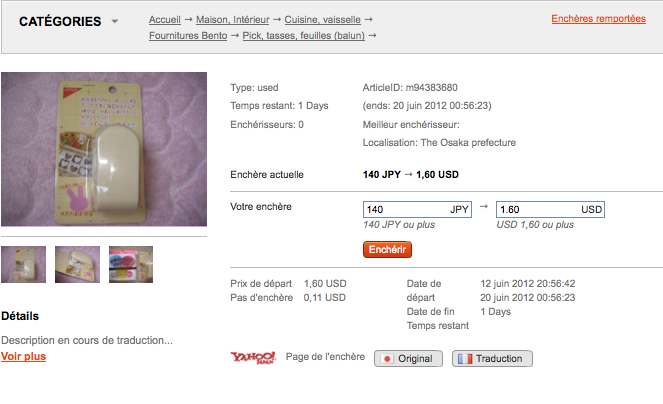Expand the Catégories dropdown arrow
Viewport: 663px width, 404px height.
115,21
